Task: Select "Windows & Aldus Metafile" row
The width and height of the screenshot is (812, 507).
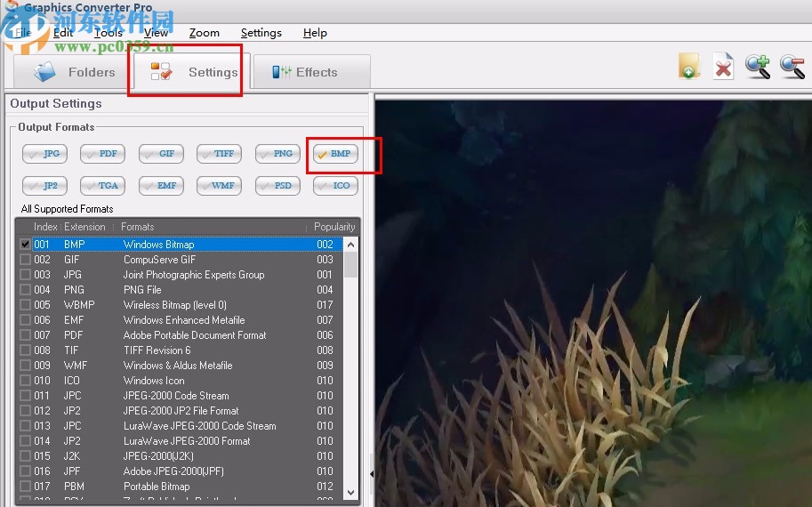Action: [x=181, y=365]
